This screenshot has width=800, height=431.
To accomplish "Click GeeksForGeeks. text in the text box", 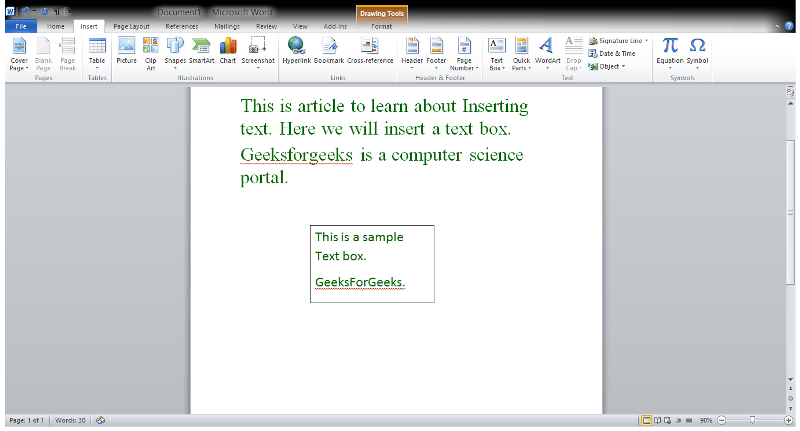I will click(360, 282).
